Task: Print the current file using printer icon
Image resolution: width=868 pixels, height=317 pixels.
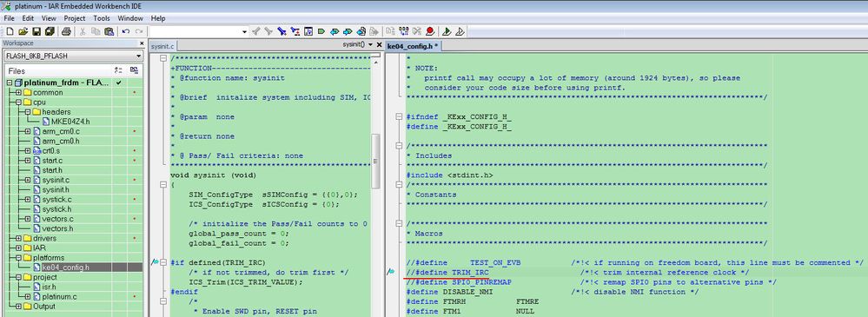Action: click(66, 31)
